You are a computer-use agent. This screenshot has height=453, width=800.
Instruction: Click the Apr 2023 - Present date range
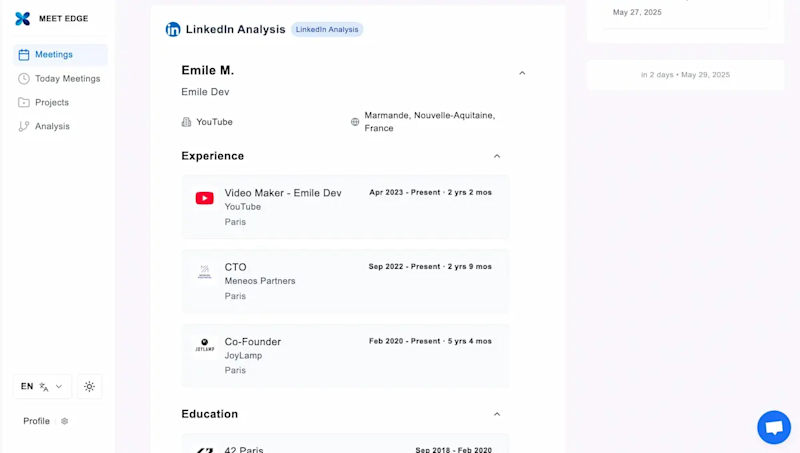tap(431, 192)
